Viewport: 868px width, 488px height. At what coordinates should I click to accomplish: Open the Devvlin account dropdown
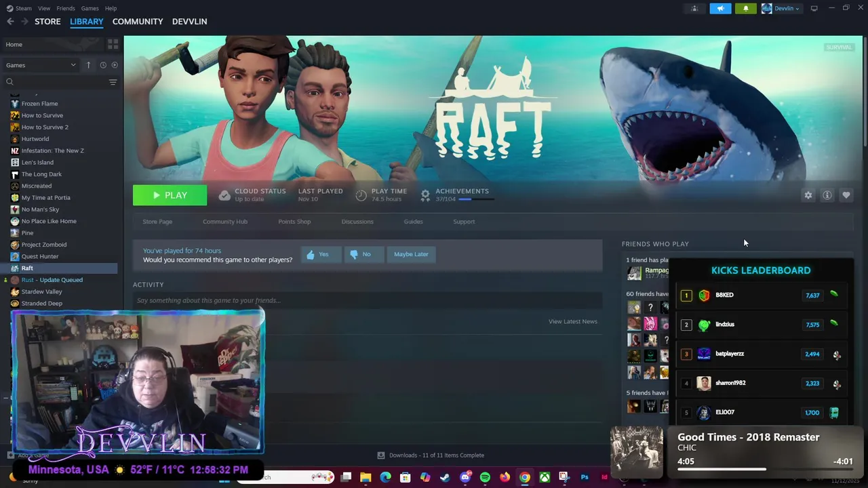781,8
